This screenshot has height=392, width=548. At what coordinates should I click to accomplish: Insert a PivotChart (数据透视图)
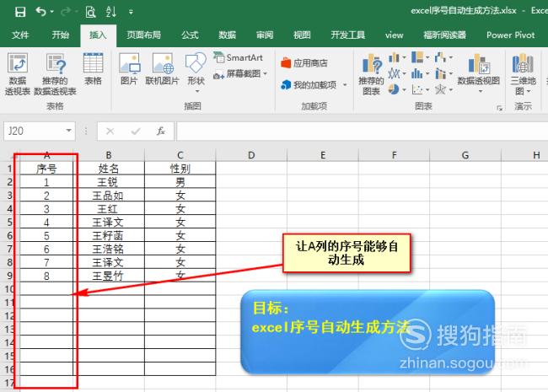click(479, 69)
